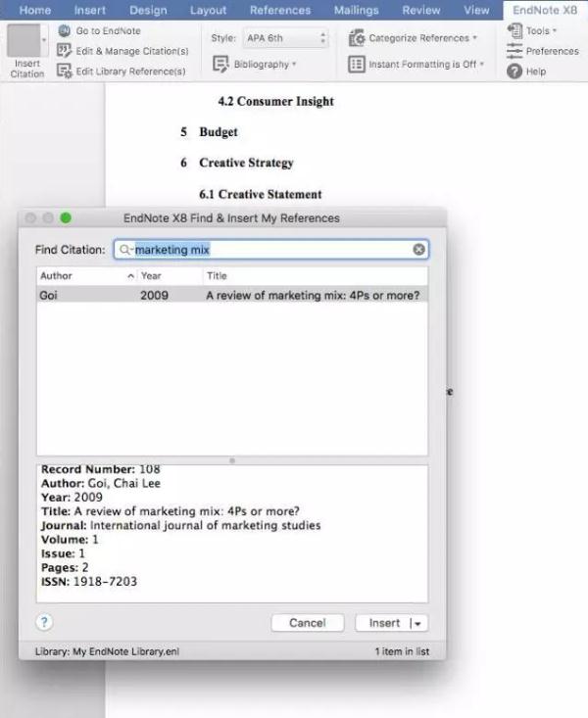The image size is (588, 718).
Task: Open the Preferences sliders icon
Action: 514,51
